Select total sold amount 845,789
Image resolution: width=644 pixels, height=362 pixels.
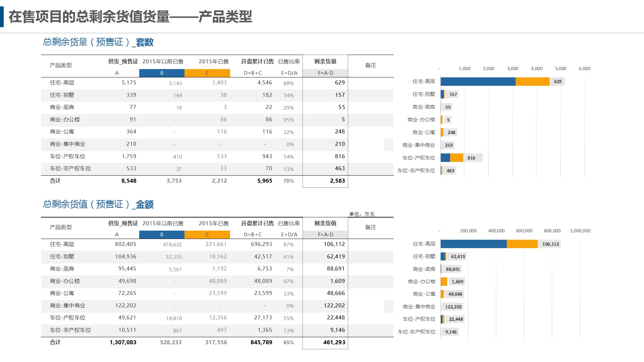pyautogui.click(x=261, y=342)
